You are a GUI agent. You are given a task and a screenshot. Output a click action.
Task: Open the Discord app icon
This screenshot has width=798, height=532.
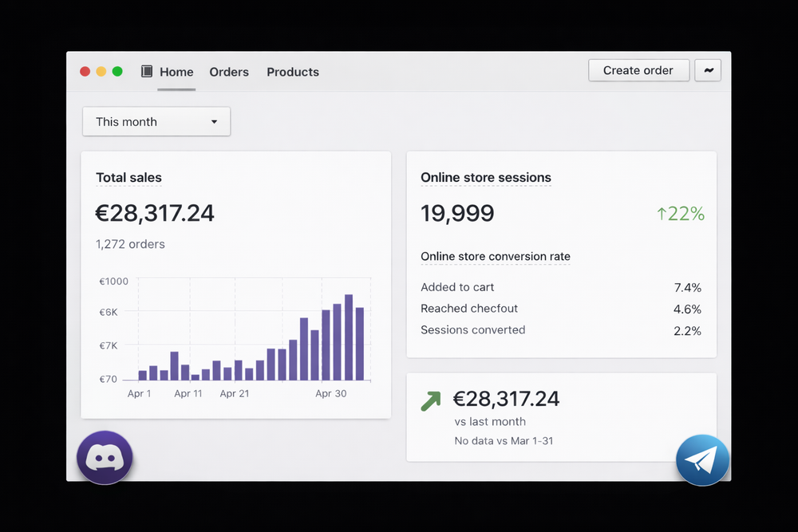[105, 458]
